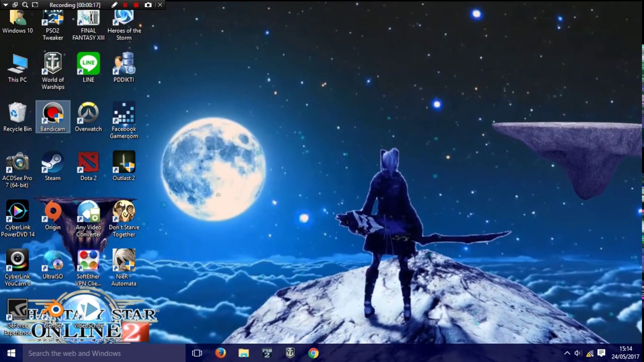Select the LINE desktop shortcut
The height and width of the screenshot is (362, 644).
click(x=89, y=68)
